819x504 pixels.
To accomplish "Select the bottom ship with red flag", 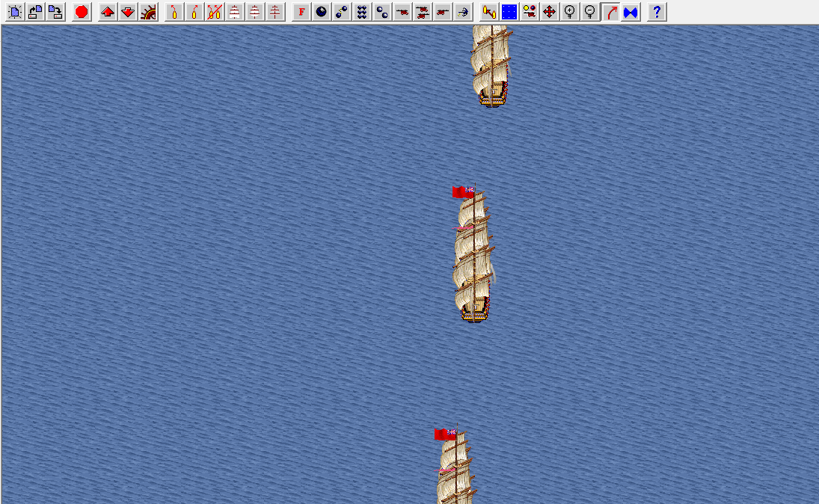I will tap(455, 465).
